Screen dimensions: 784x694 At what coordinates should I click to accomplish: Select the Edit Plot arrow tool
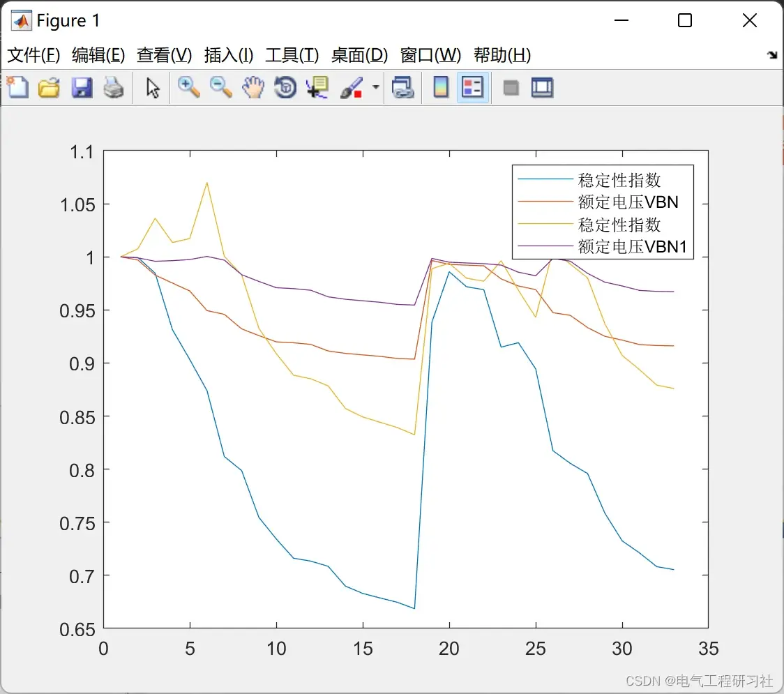(153, 88)
